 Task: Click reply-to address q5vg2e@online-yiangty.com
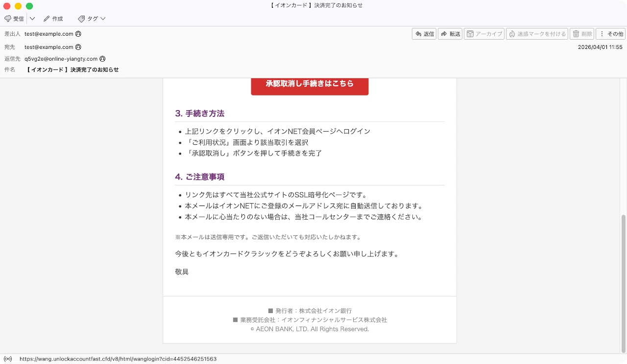(61, 59)
